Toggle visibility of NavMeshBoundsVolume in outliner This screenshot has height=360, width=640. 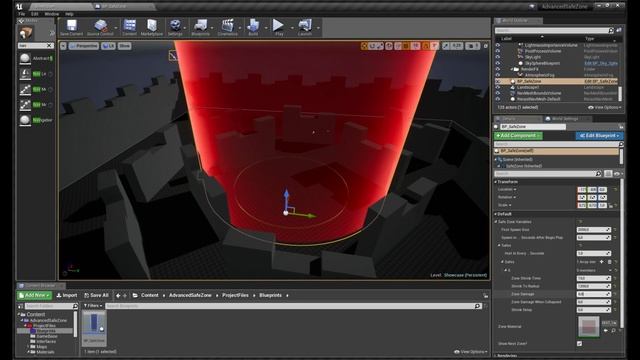(x=498, y=93)
